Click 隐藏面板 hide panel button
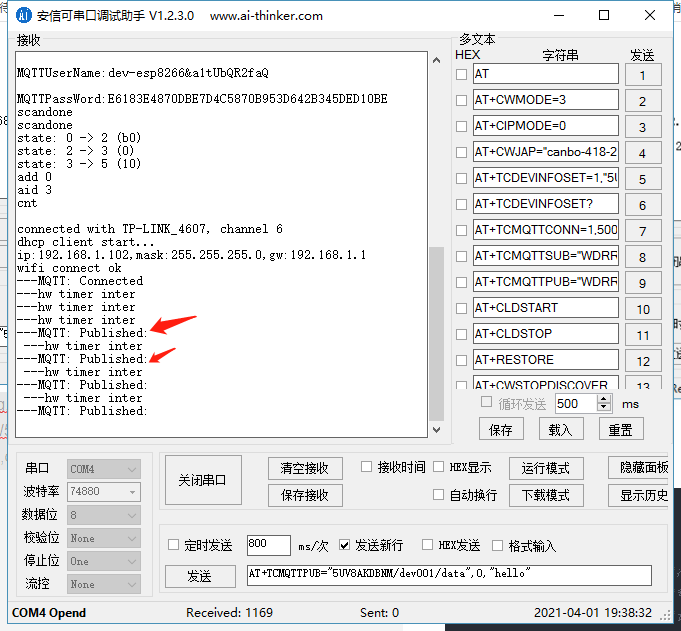Viewport: 681px width, 631px height. [x=639, y=468]
